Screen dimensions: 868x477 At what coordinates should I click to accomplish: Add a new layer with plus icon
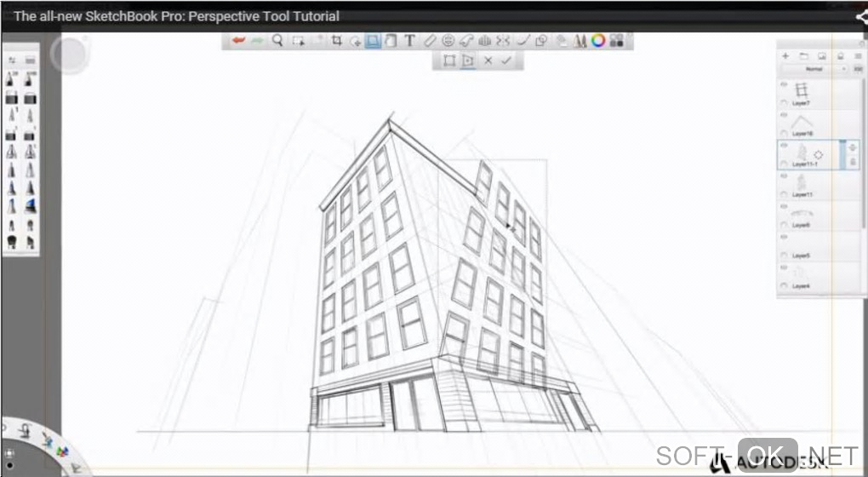(x=785, y=56)
